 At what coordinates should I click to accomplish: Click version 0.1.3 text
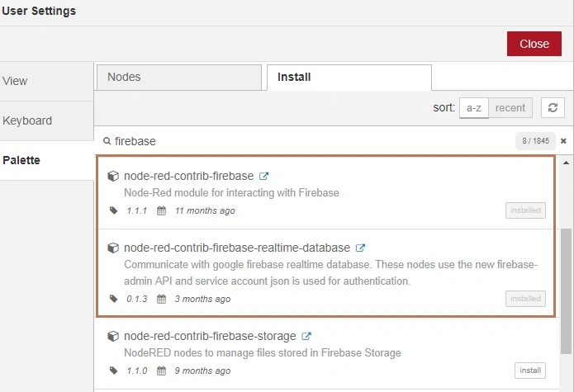coord(136,299)
